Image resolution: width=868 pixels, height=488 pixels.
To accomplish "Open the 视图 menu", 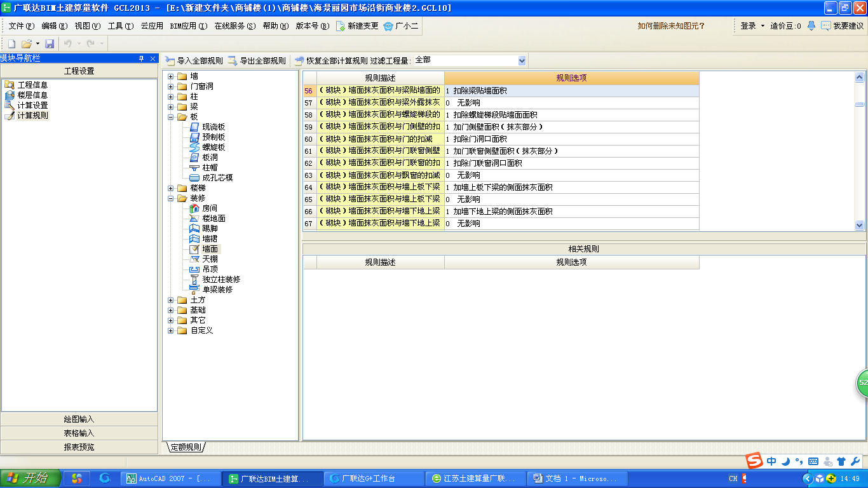I will 88,26.
